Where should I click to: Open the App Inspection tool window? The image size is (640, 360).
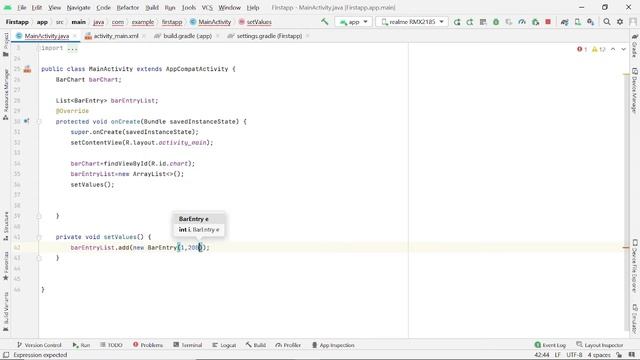pos(333,345)
